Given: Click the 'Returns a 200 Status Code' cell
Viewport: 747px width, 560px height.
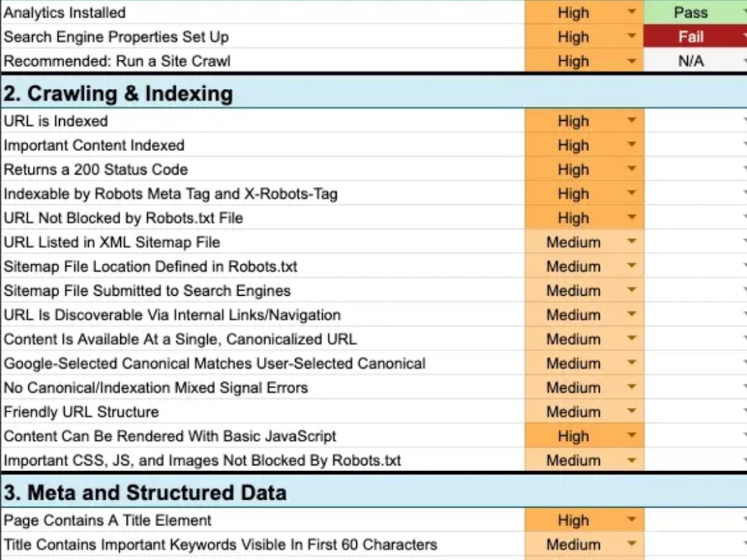Looking at the screenshot, I should click(x=262, y=169).
